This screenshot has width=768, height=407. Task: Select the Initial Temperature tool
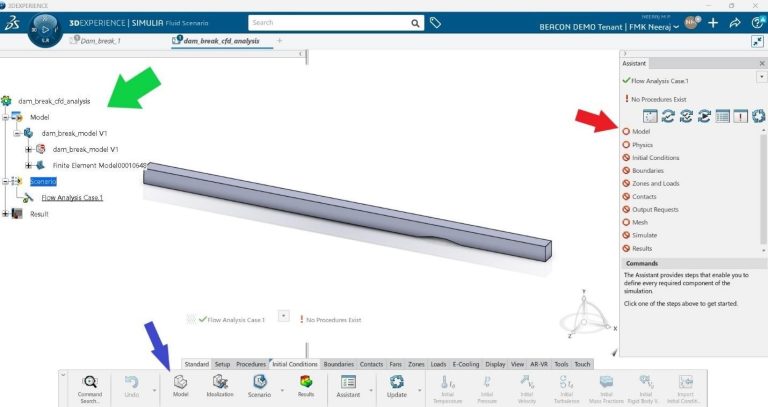448,389
